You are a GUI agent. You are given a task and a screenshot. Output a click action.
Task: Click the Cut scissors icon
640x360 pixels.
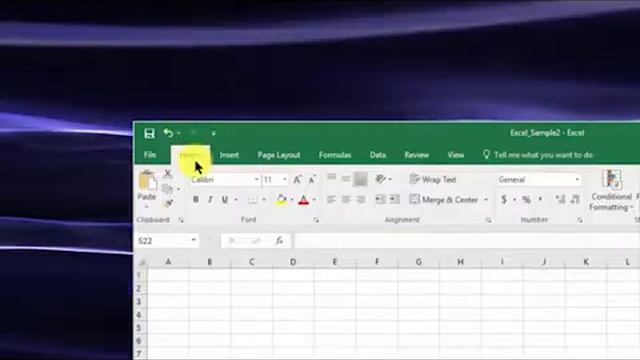point(168,174)
